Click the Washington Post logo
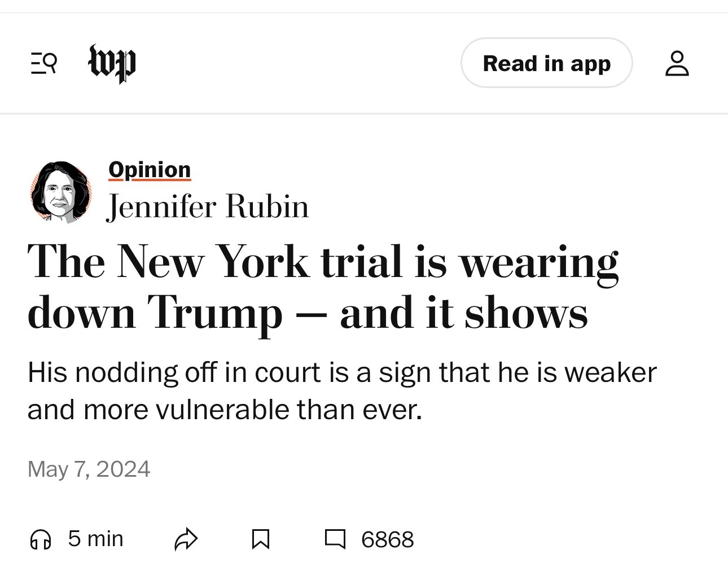Viewport: 728px width, 567px height. (x=112, y=63)
